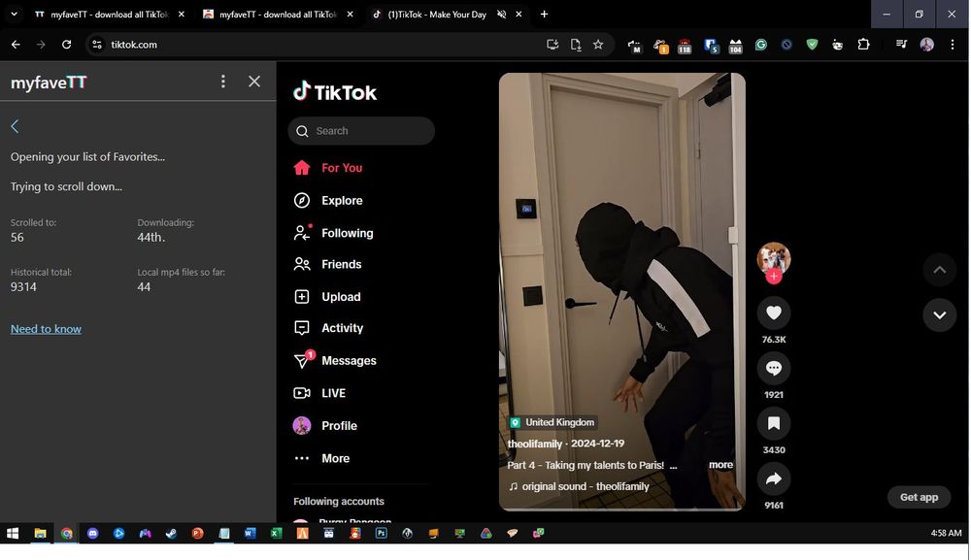Unmute the TikTok tab via speaker icon

click(x=502, y=15)
